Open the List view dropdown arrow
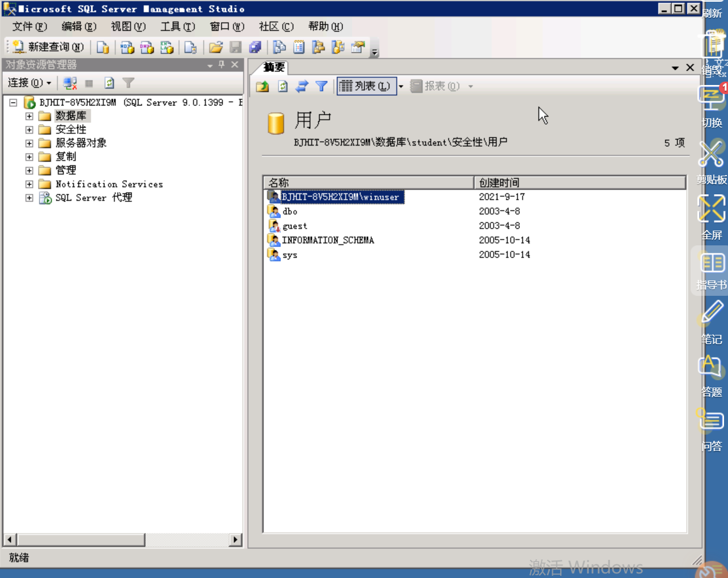The height and width of the screenshot is (578, 728). pyautogui.click(x=401, y=86)
